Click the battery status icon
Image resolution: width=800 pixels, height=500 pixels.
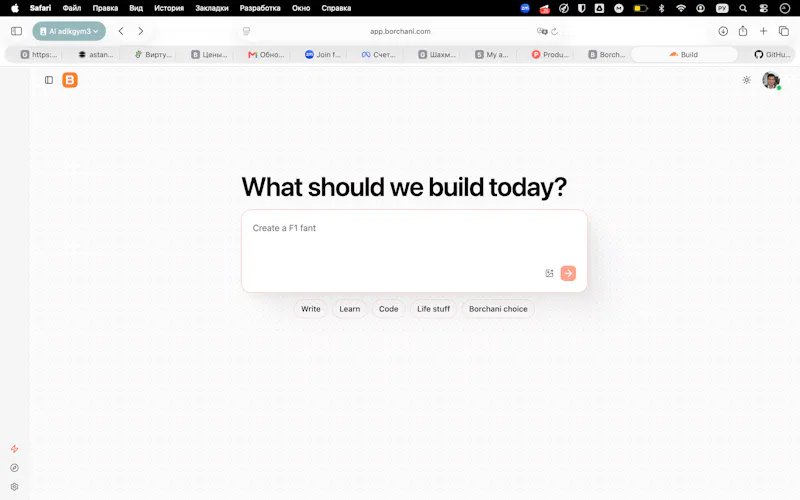[640, 8]
